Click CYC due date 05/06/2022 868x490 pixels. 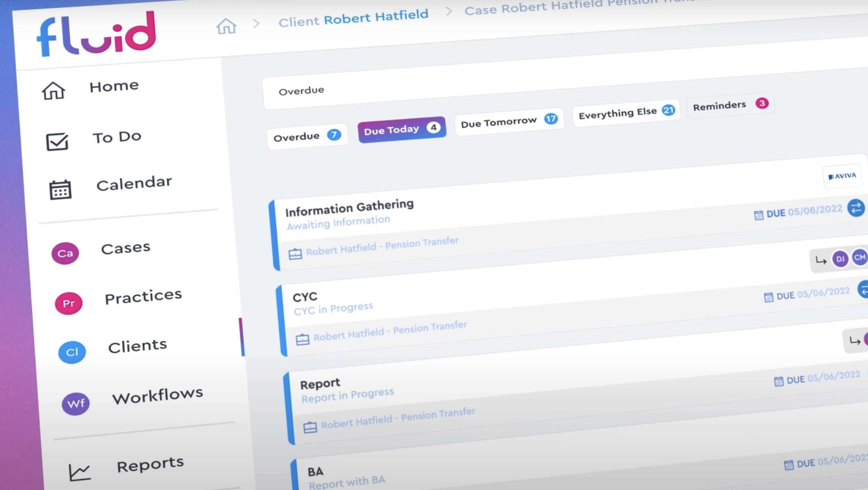click(x=823, y=292)
